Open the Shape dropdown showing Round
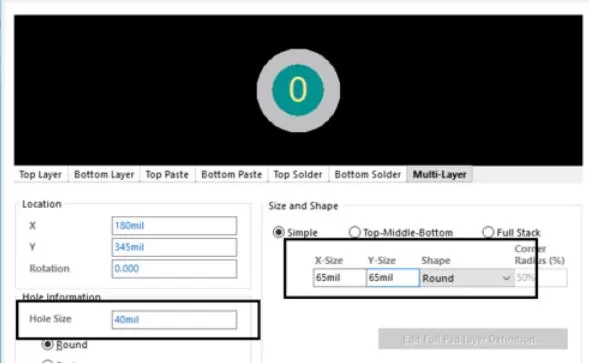589x363 pixels. tap(467, 278)
